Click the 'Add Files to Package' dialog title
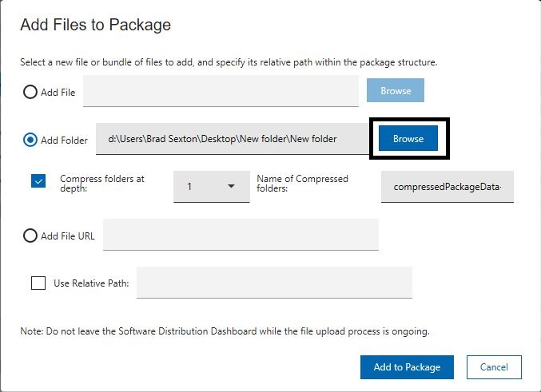Viewport: 541px width, 392px height. pyautogui.click(x=95, y=25)
